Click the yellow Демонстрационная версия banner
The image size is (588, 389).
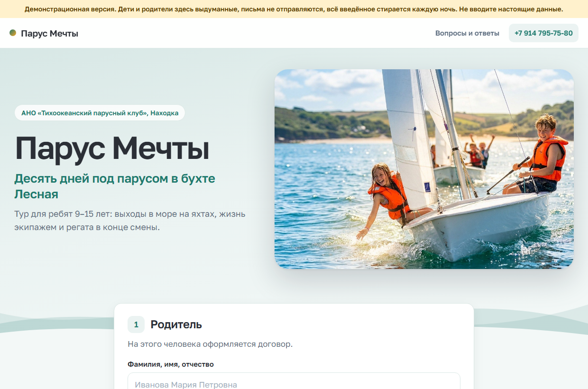coord(294,9)
